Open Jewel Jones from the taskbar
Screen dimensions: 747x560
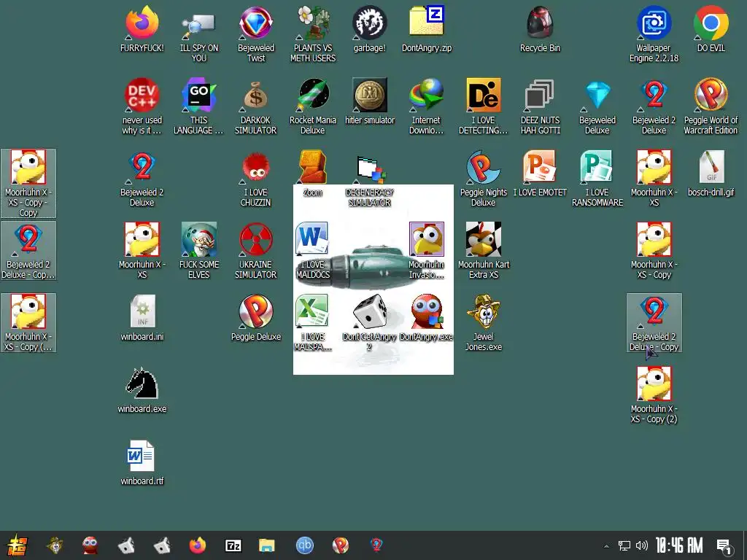tap(55, 545)
